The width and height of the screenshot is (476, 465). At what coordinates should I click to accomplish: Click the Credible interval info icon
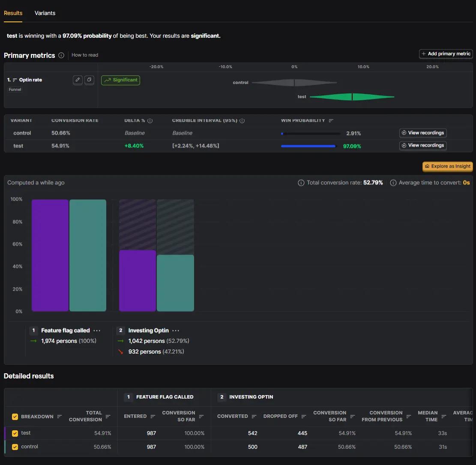(242, 120)
